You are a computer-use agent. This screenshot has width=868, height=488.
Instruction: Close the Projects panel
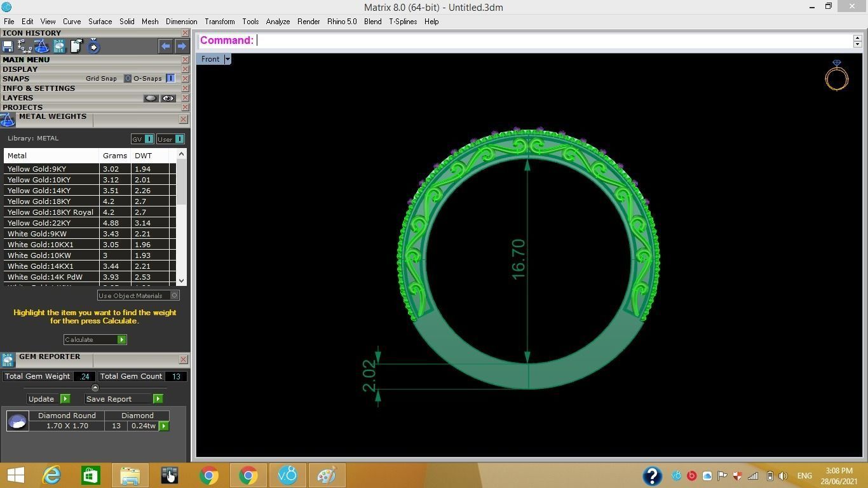(x=185, y=107)
